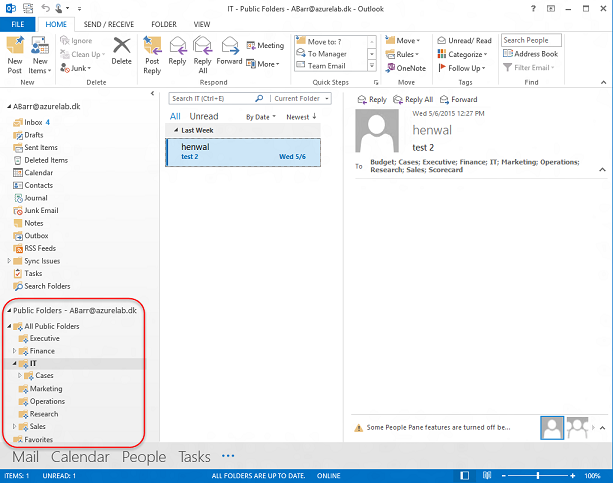Screen dimensions: 613x483
Task: Toggle Unread/Read on the message
Action: pos(464,40)
